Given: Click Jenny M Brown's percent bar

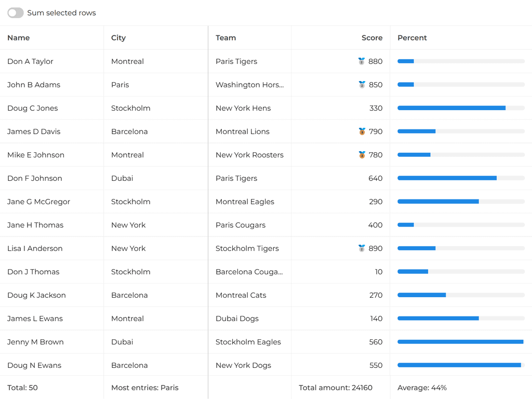Looking at the screenshot, I should (x=461, y=342).
